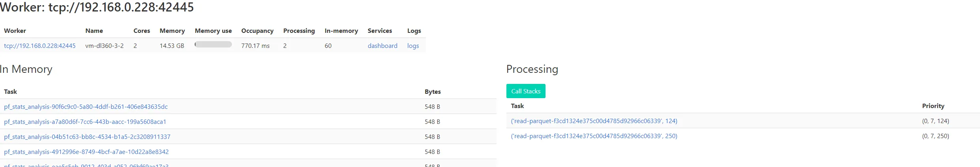Open the worker logs link

(413, 46)
